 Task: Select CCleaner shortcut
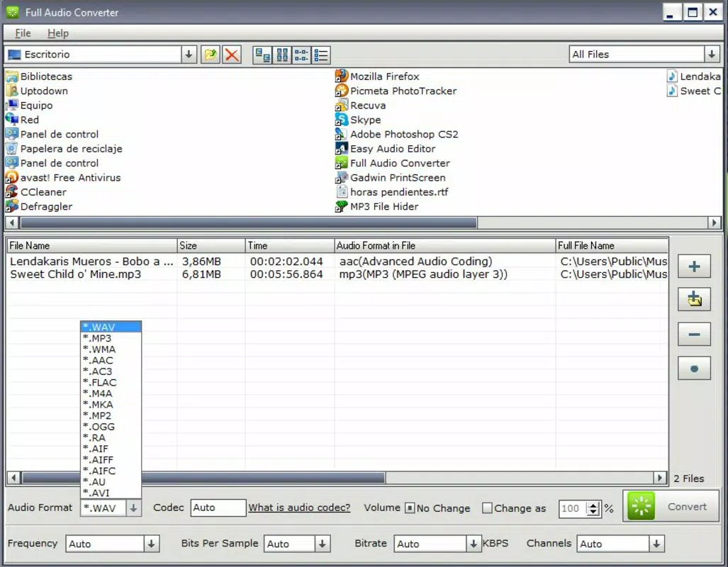[35, 192]
